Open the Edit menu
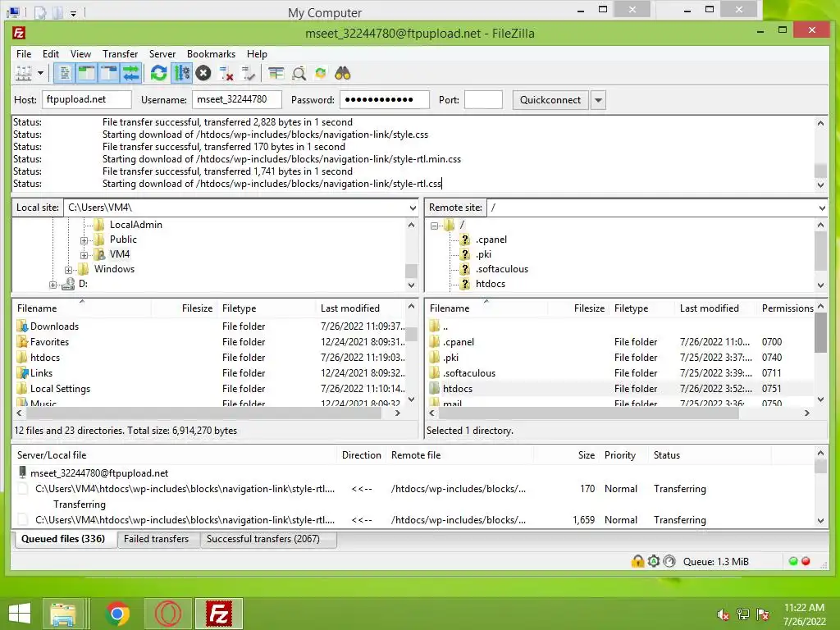 click(51, 54)
